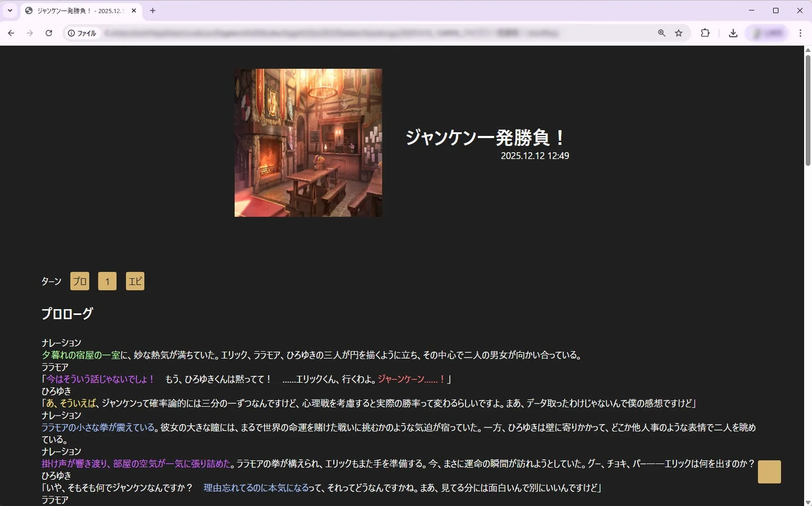Image resolution: width=812 pixels, height=506 pixels.
Task: Click the forward navigation arrow
Action: point(30,33)
